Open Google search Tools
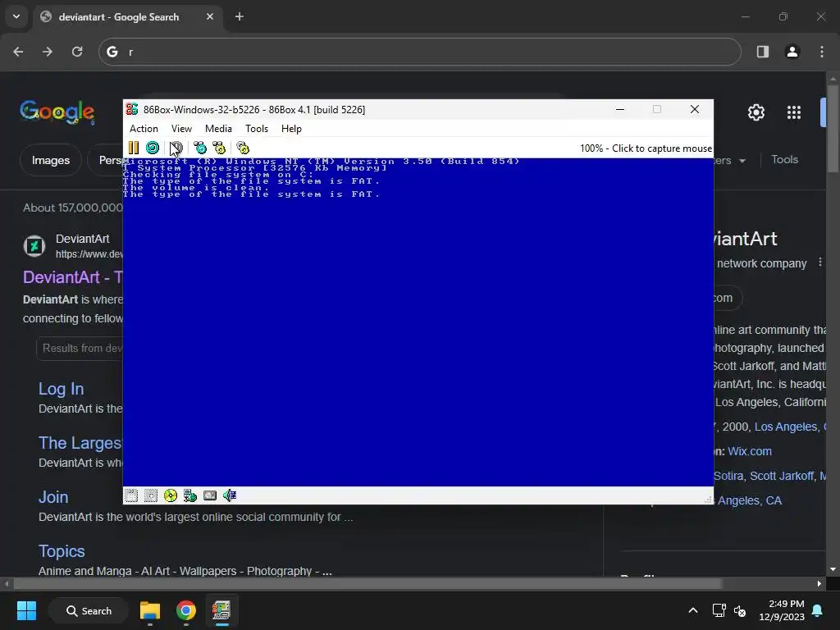The image size is (840, 630). pos(784,160)
